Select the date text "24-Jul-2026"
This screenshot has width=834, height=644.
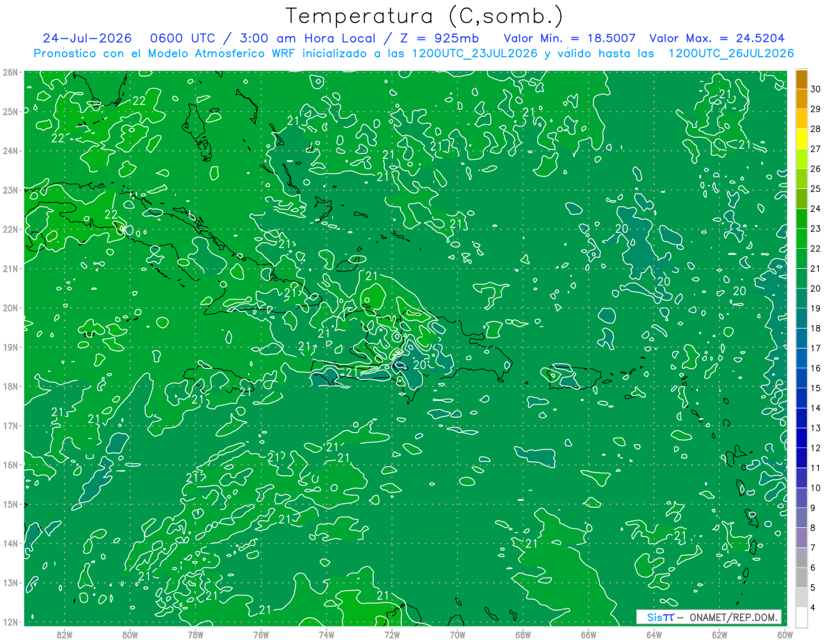[x=87, y=38]
